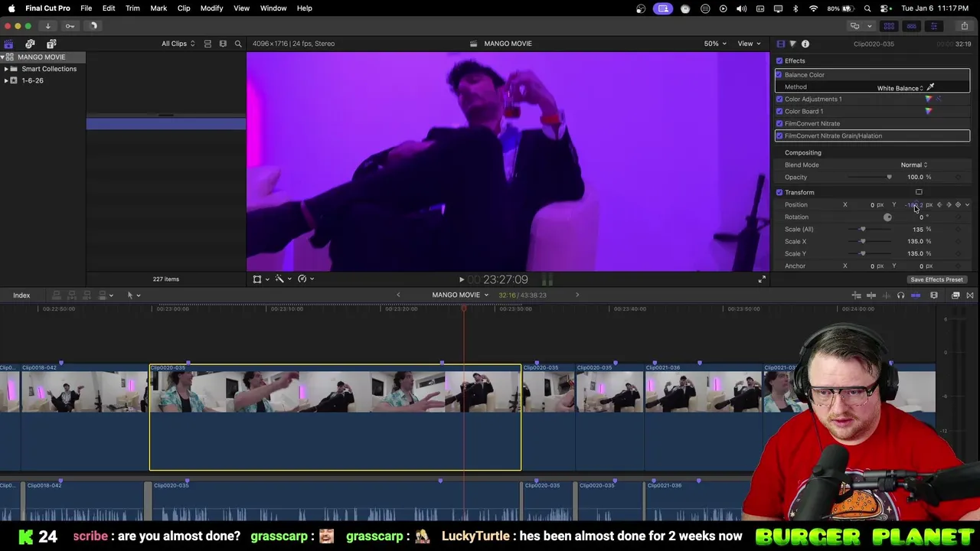Viewport: 980px width, 551px height.
Task: Click the Position Y value field
Action: (913, 205)
